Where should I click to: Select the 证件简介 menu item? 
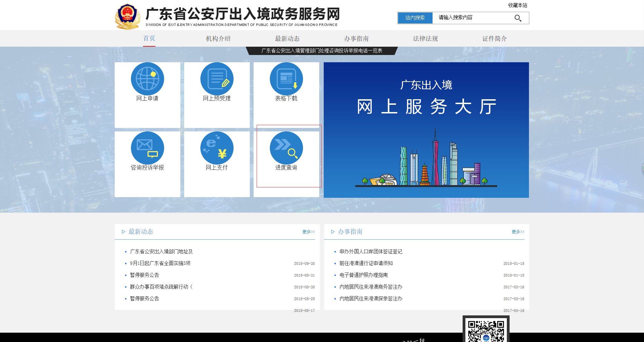click(x=494, y=38)
